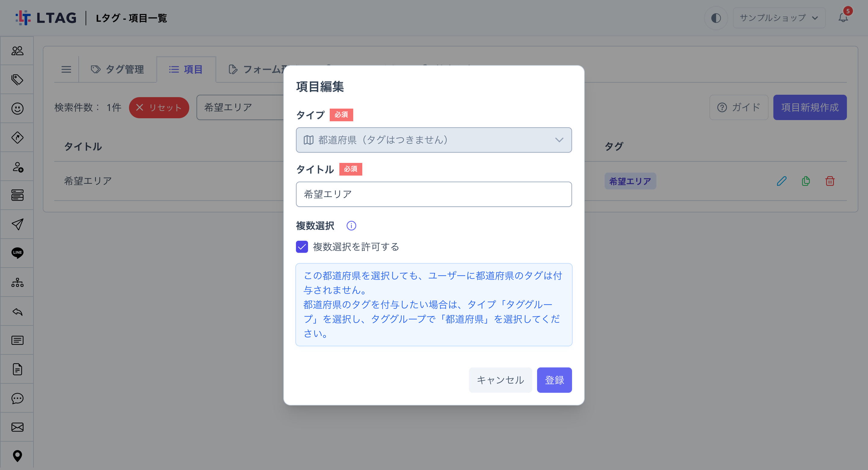Screen dimensions: 868x470
Task: Click the タイトル column header
Action: point(83,146)
